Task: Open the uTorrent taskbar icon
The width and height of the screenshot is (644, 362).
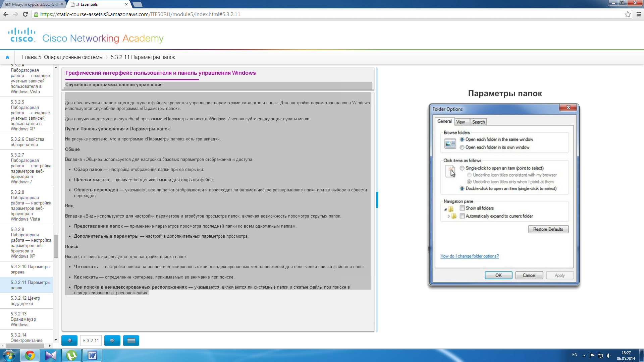Action: point(71,355)
